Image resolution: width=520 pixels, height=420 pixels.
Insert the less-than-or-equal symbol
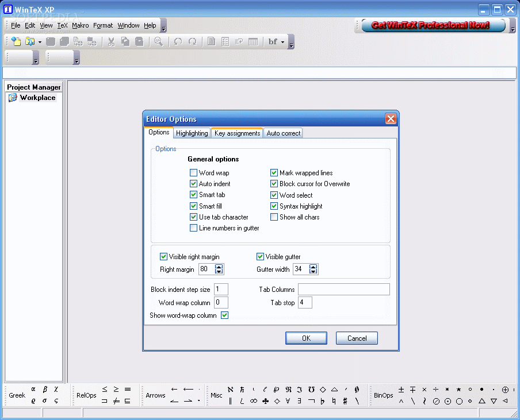tap(105, 389)
